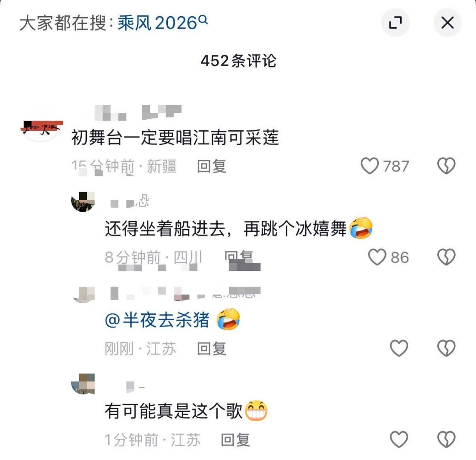
Task: Reply to the 刚刚 江苏 comment
Action: (212, 348)
